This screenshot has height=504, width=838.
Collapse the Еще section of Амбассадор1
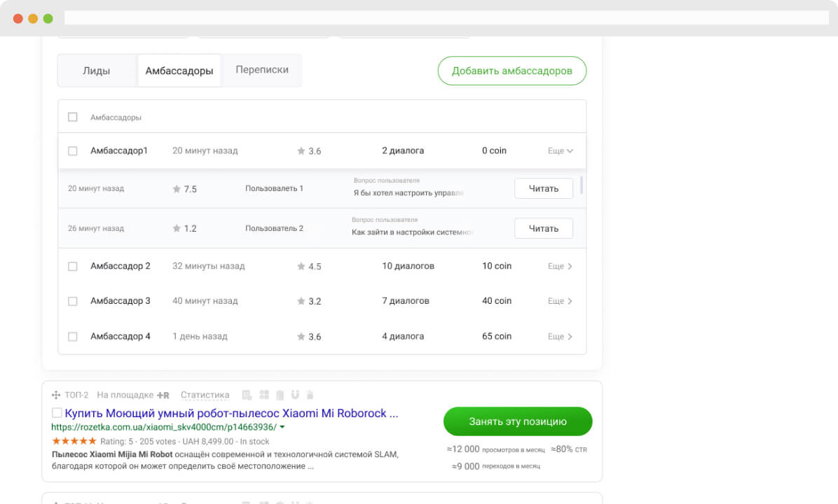[x=560, y=151]
